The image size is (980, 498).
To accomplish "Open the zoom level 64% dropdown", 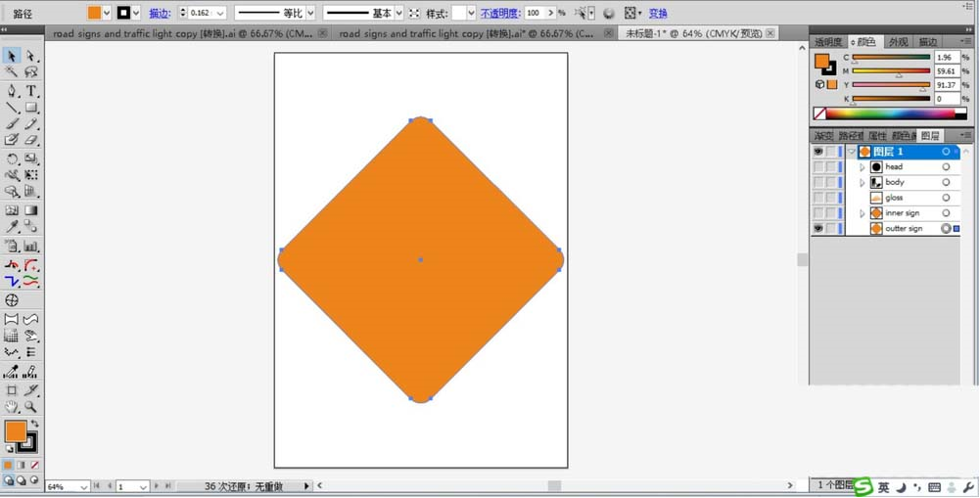I will tap(84, 487).
